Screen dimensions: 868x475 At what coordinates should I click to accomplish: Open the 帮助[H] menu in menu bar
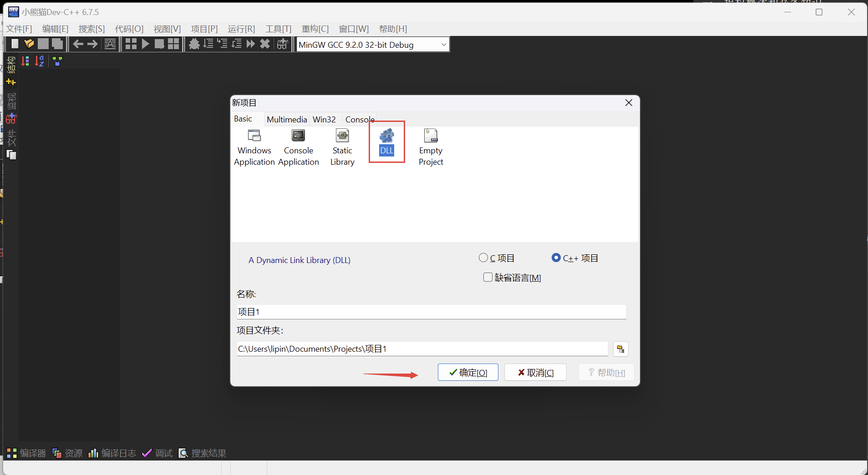point(393,29)
